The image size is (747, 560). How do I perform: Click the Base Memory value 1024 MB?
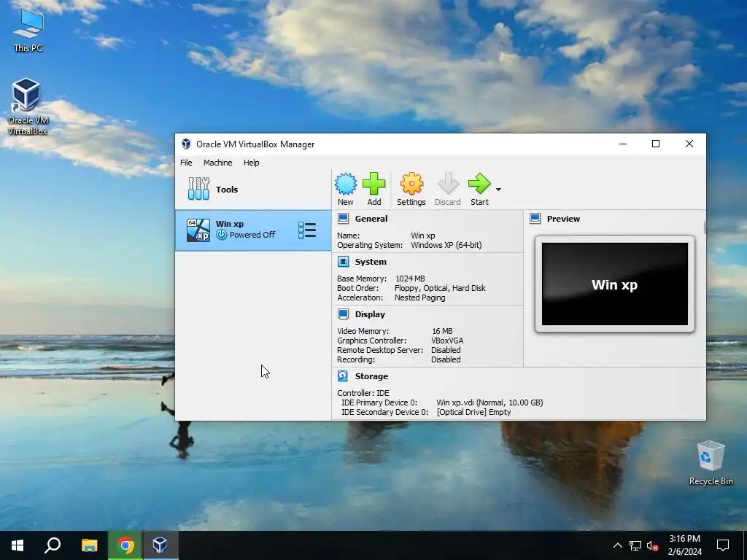tap(410, 279)
